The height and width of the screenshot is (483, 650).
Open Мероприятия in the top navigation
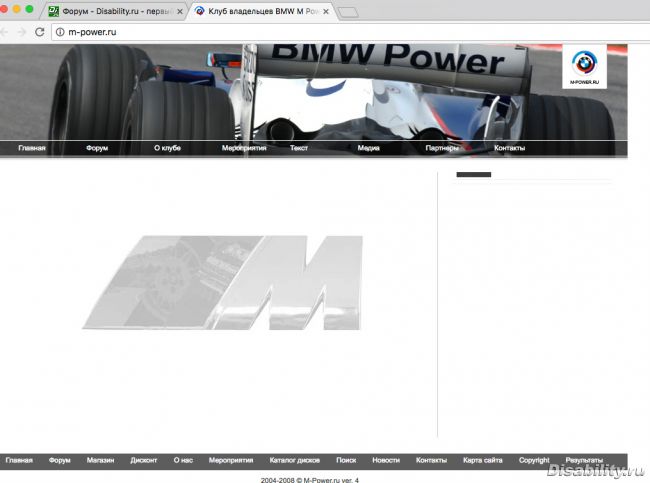(x=244, y=148)
